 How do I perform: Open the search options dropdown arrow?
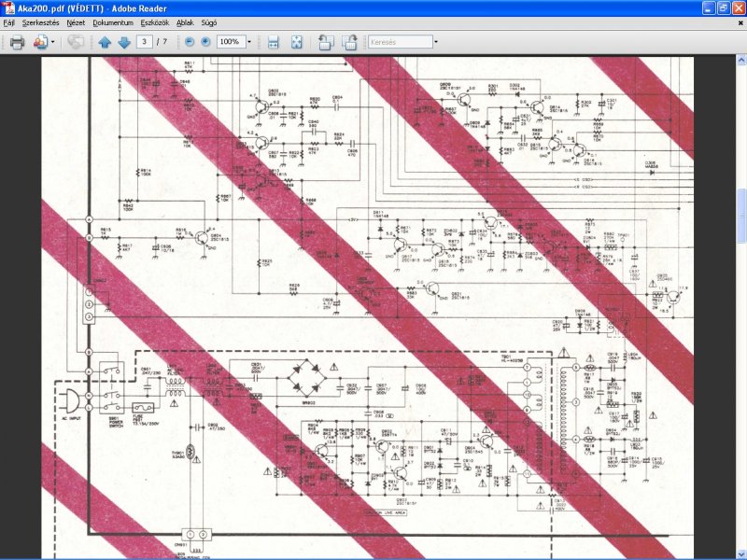click(436, 42)
